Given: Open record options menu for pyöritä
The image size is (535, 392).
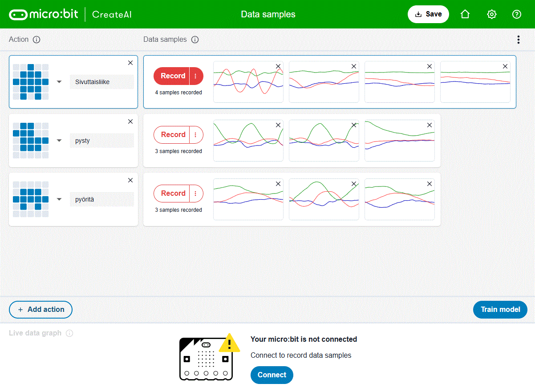Looking at the screenshot, I should (196, 194).
